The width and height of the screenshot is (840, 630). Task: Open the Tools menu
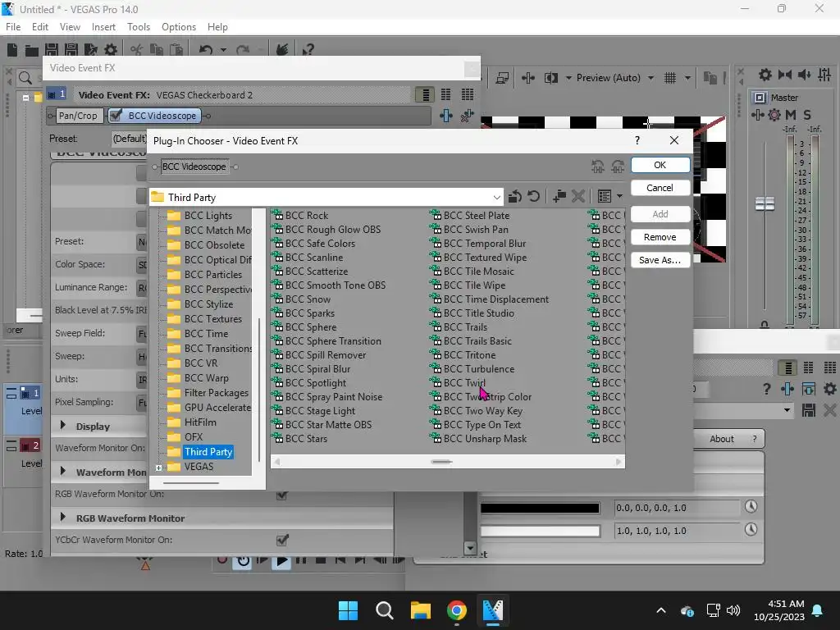138,27
